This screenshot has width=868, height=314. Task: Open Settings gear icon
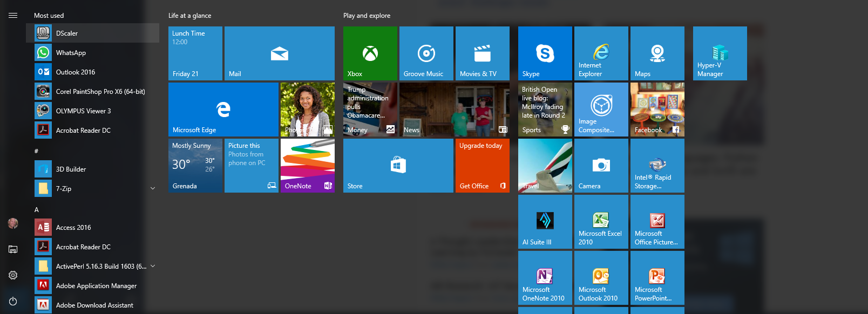click(13, 275)
